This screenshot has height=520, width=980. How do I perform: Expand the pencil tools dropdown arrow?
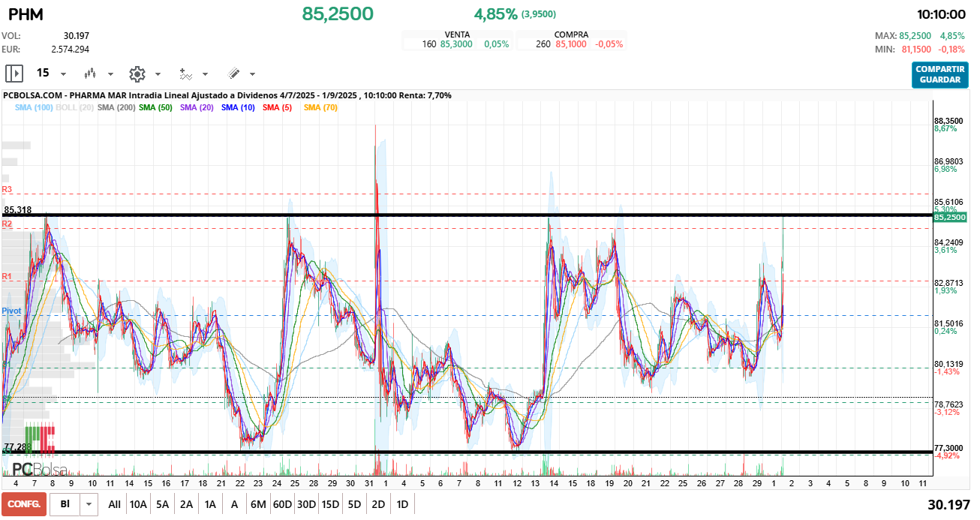point(252,74)
